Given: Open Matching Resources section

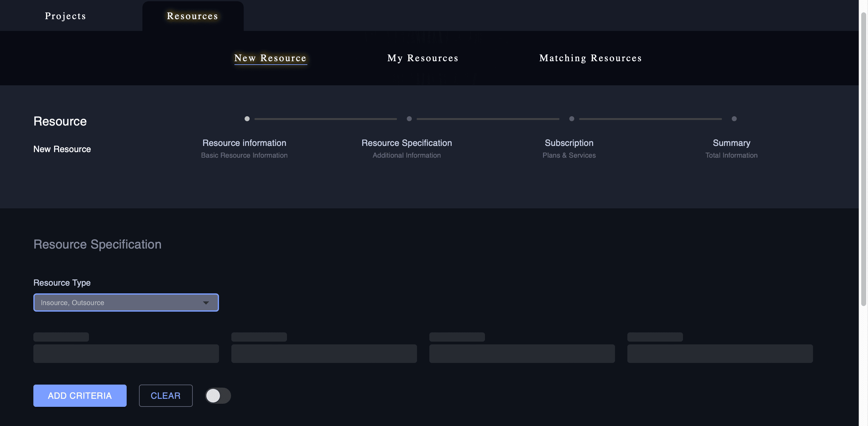Looking at the screenshot, I should [590, 58].
